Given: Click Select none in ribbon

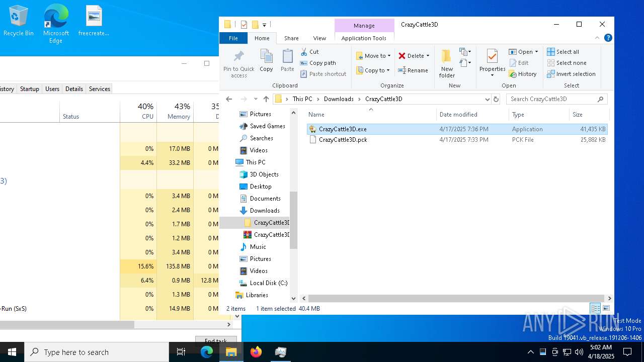Looking at the screenshot, I should 567,63.
